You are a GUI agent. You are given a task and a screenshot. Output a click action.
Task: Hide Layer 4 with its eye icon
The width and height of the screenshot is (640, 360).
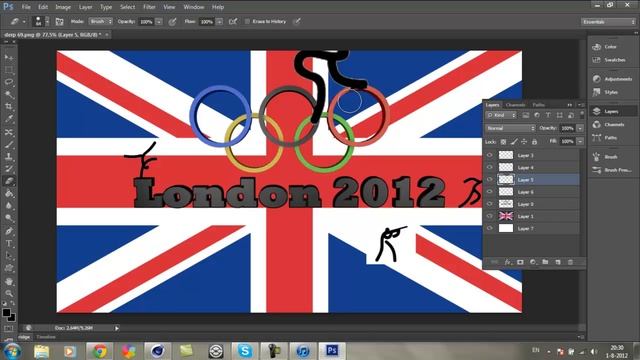tap(489, 167)
